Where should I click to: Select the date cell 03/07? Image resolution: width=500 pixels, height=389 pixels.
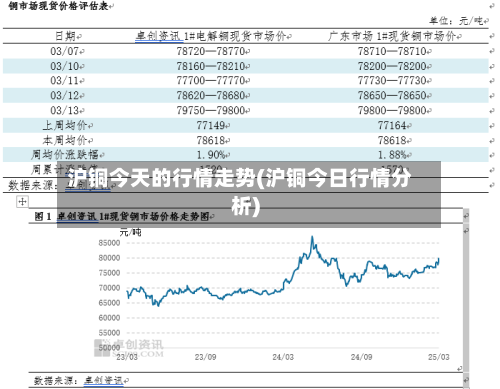[x=64, y=51]
